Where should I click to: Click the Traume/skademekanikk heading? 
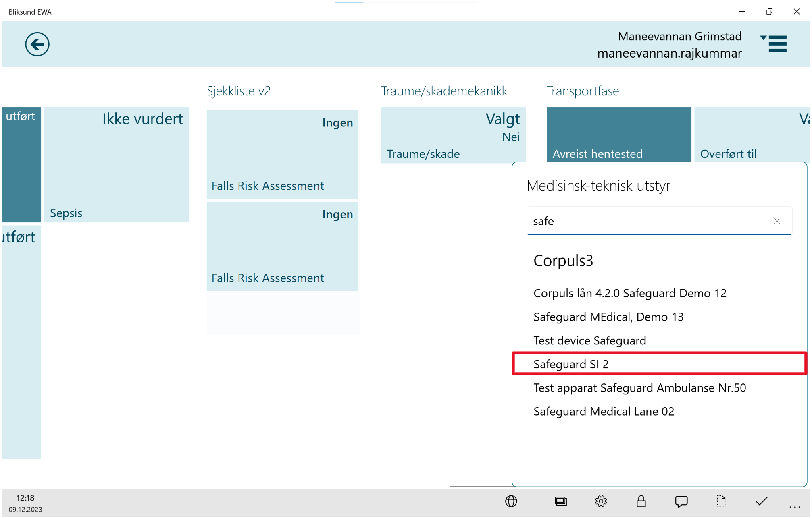444,91
